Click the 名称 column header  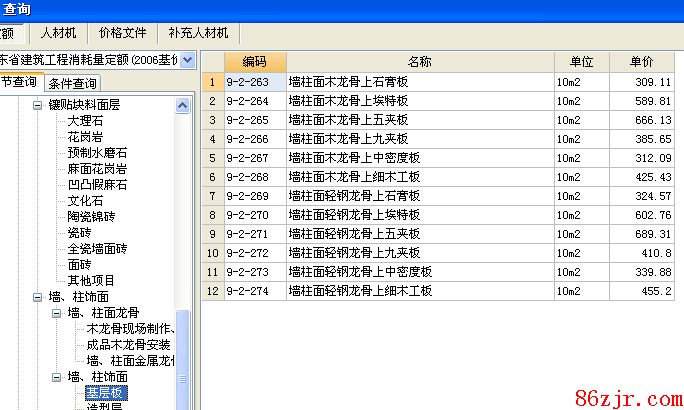coord(419,62)
